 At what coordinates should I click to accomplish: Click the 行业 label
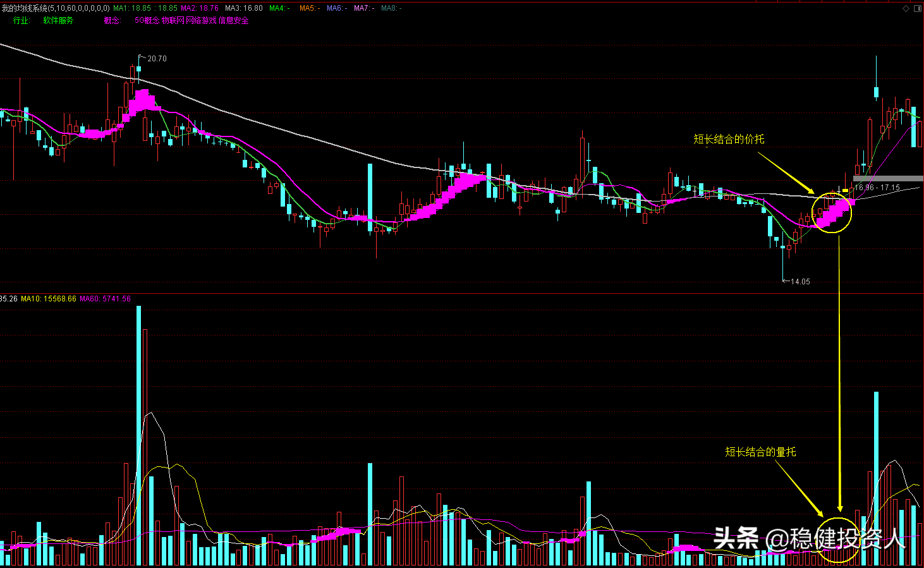(x=21, y=21)
